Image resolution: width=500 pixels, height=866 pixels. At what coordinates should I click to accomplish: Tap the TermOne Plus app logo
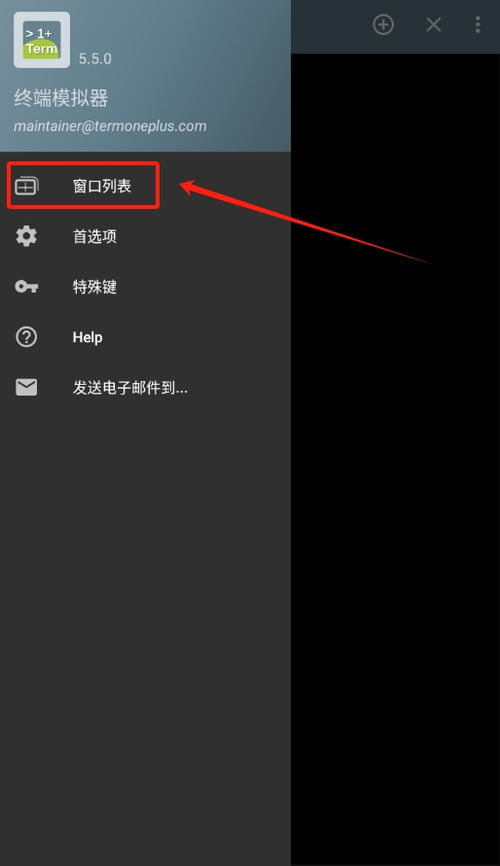coord(41,40)
